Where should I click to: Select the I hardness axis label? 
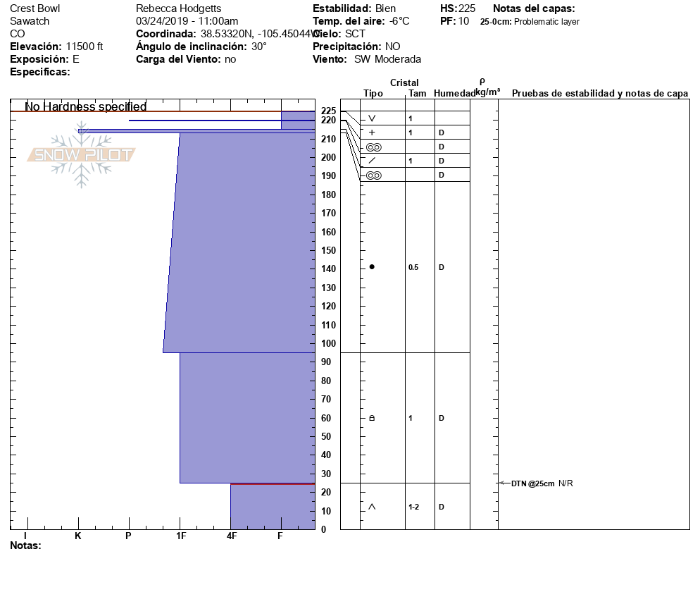[25, 536]
